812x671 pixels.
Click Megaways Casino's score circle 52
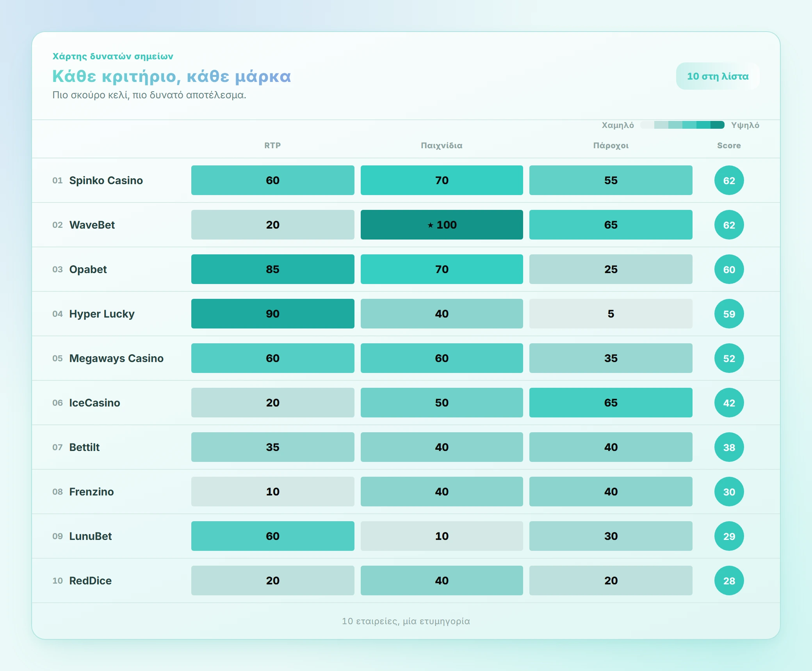(x=729, y=358)
